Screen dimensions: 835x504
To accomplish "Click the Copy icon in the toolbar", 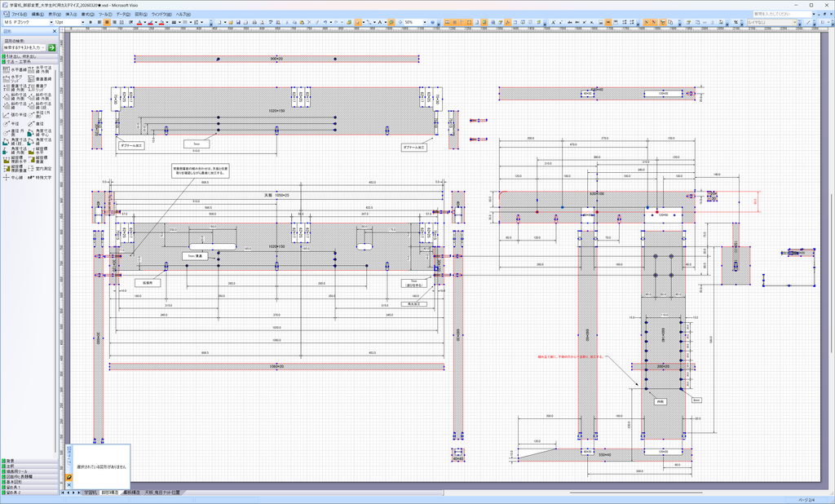I will [294, 22].
